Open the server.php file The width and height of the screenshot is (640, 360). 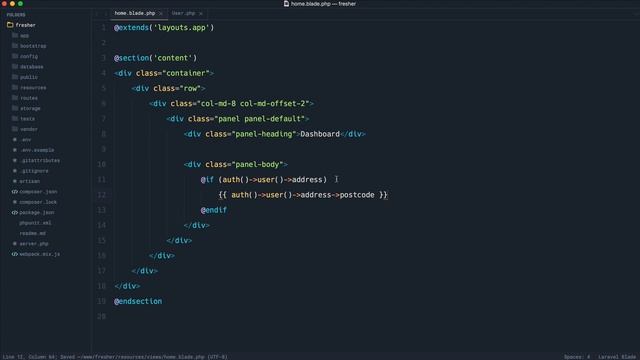pyautogui.click(x=34, y=244)
